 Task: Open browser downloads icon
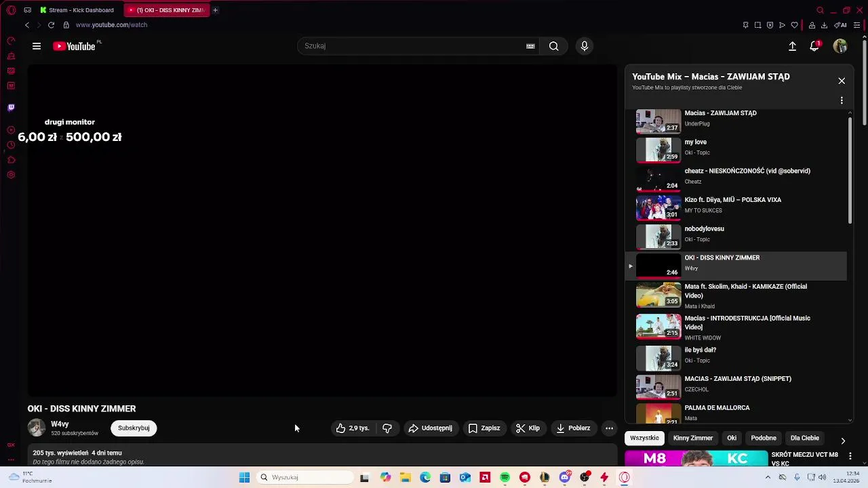(x=824, y=25)
